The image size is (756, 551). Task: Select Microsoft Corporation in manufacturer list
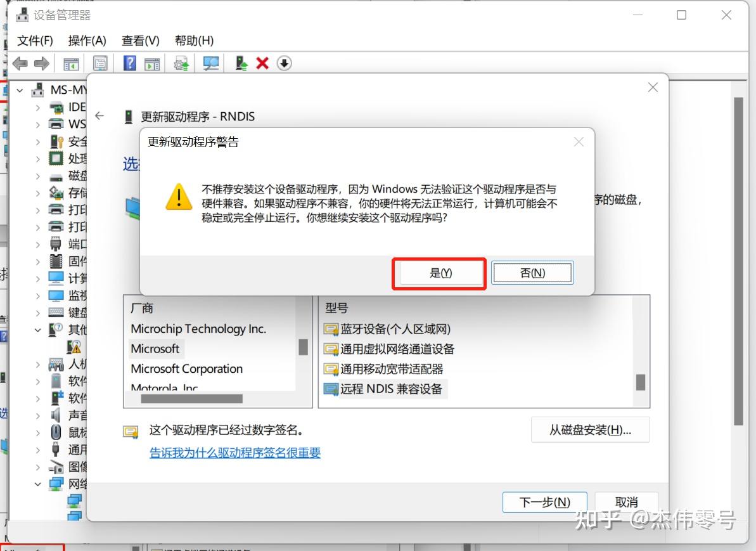coord(186,369)
